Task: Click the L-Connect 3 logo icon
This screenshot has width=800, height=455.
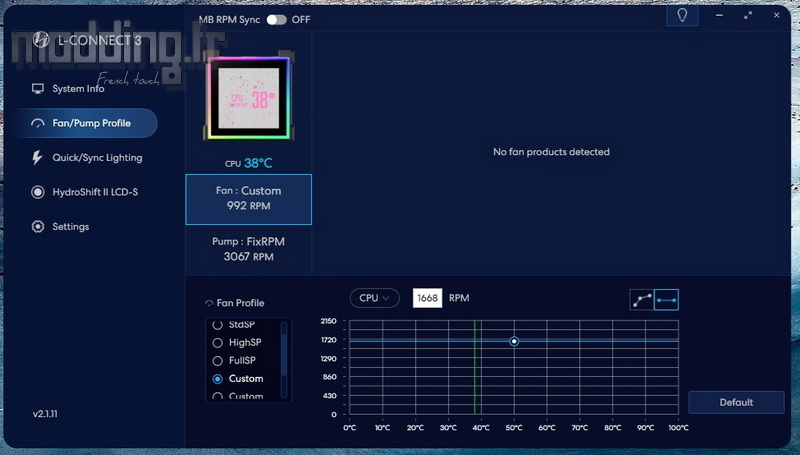Action: (41, 40)
